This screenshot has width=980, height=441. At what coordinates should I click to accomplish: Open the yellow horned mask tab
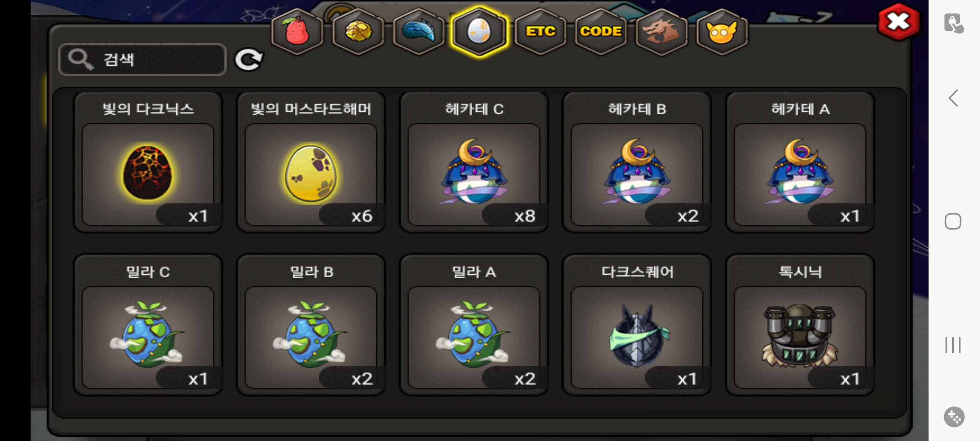point(722,32)
